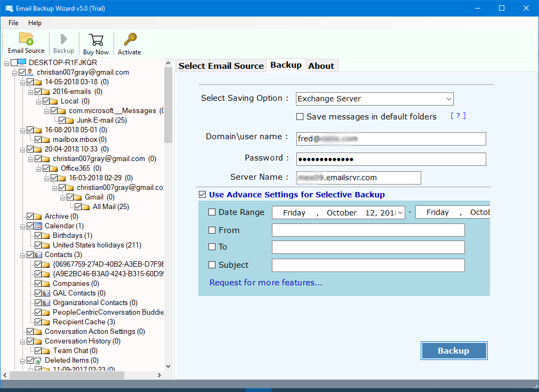Image resolution: width=539 pixels, height=392 pixels.
Task: Click the Gmail (0) folder icon
Action: pyautogui.click(x=78, y=197)
